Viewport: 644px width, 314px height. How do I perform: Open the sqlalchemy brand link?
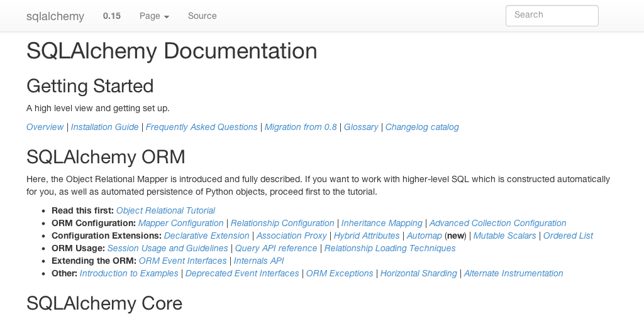point(55,16)
